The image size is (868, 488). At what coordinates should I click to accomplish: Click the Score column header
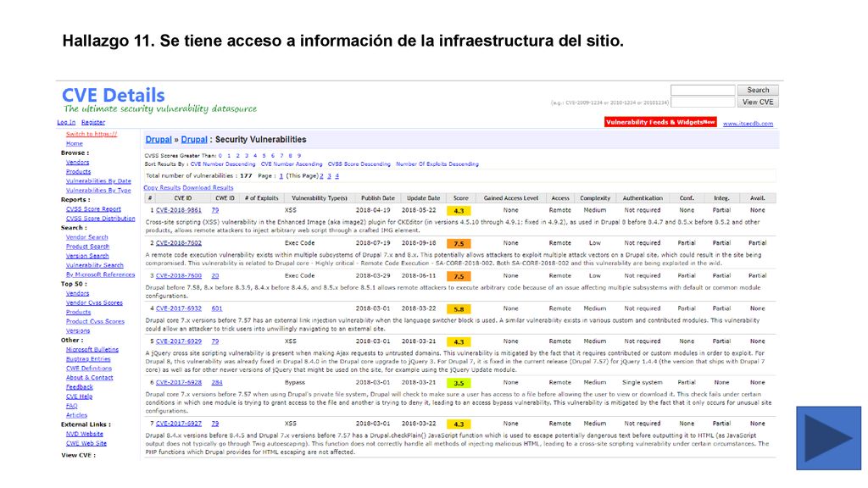point(460,198)
